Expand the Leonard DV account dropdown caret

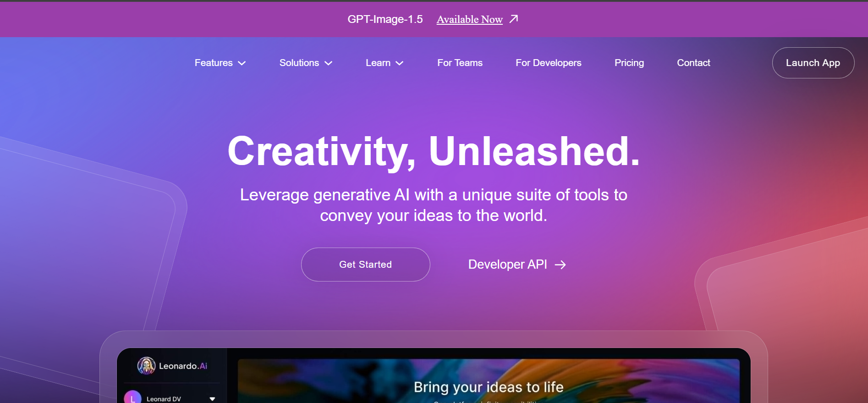pyautogui.click(x=212, y=399)
